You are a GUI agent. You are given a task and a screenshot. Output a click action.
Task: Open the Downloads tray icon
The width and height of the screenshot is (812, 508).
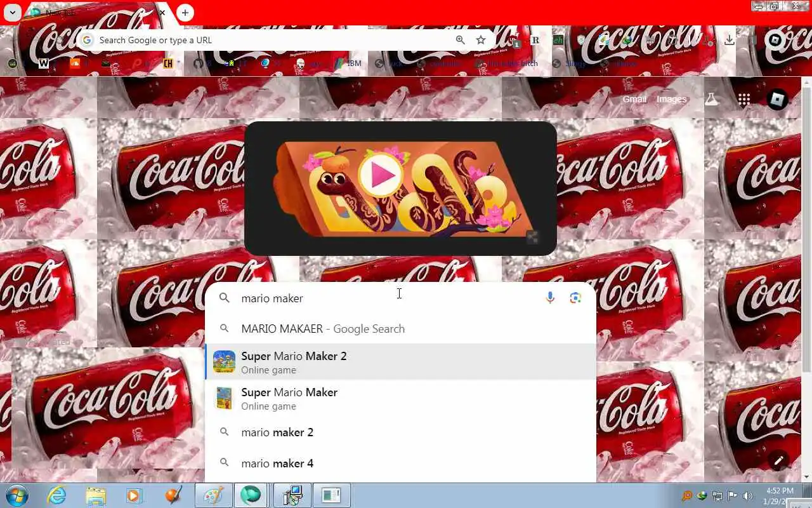click(x=730, y=40)
